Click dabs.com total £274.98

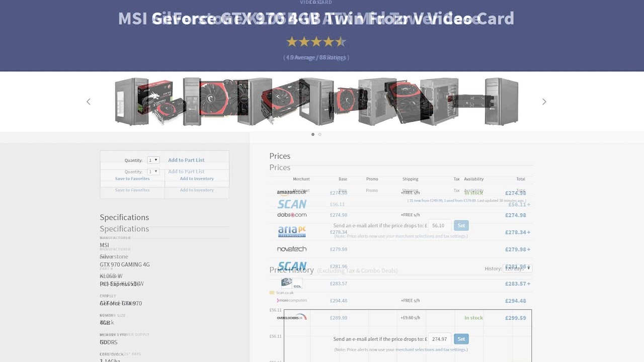tap(516, 215)
